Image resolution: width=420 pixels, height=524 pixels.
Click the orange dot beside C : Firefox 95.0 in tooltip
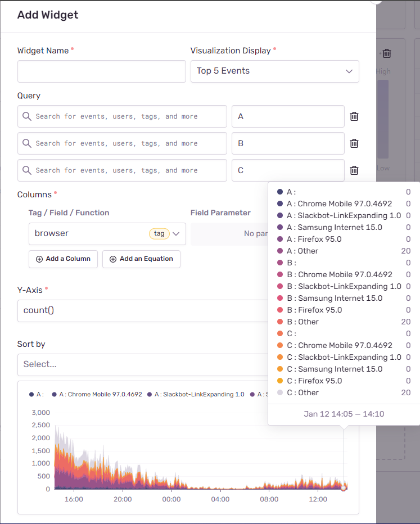click(x=279, y=381)
